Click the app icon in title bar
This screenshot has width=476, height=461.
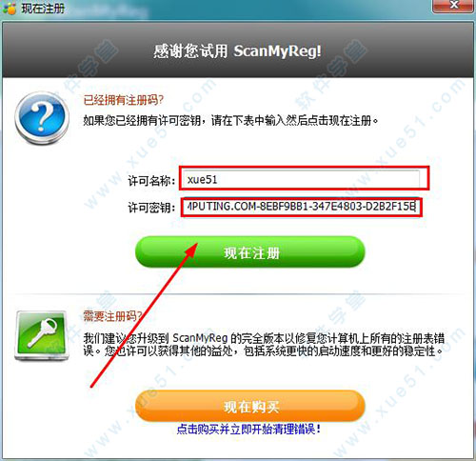[x=9, y=8]
